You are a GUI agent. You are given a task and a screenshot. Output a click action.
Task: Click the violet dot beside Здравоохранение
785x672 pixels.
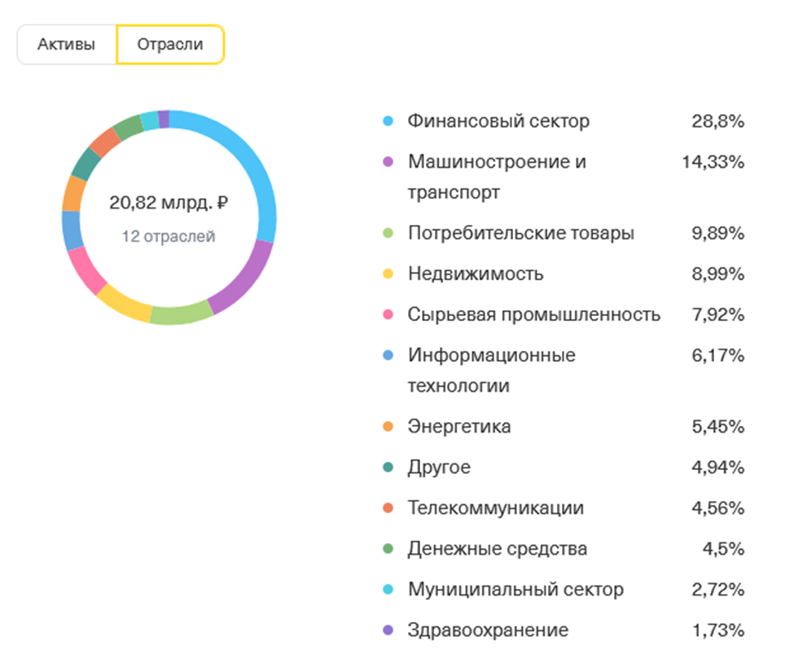pyautogui.click(x=388, y=630)
